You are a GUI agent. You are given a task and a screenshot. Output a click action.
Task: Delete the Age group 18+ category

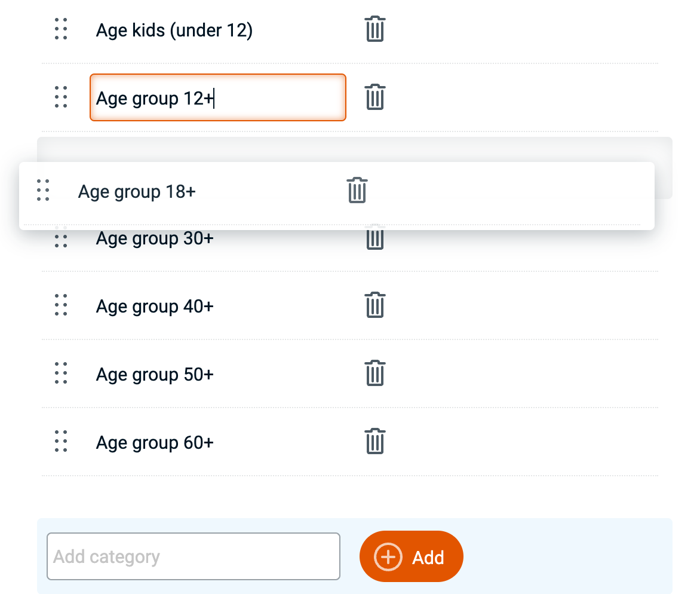357,191
